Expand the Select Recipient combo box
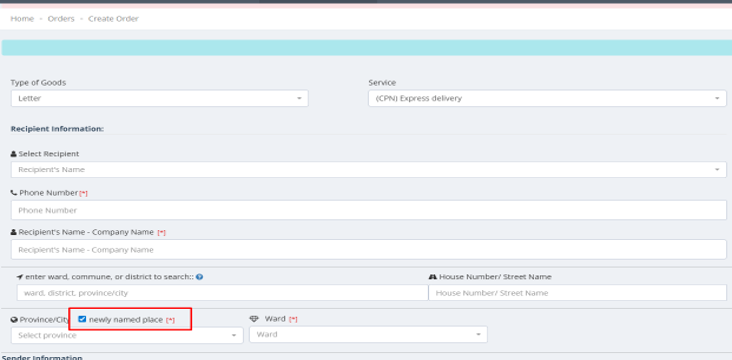 [x=368, y=169]
